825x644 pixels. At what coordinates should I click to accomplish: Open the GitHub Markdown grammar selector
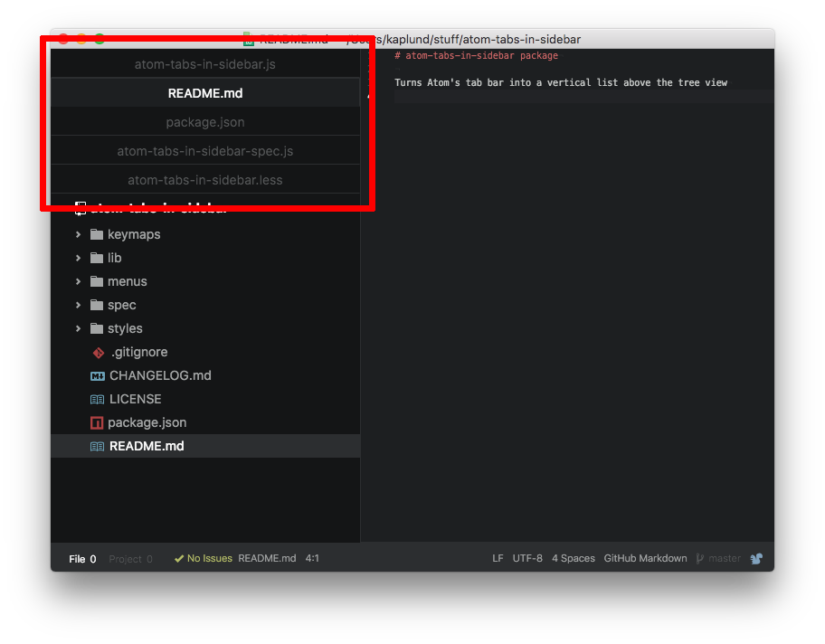tap(646, 558)
